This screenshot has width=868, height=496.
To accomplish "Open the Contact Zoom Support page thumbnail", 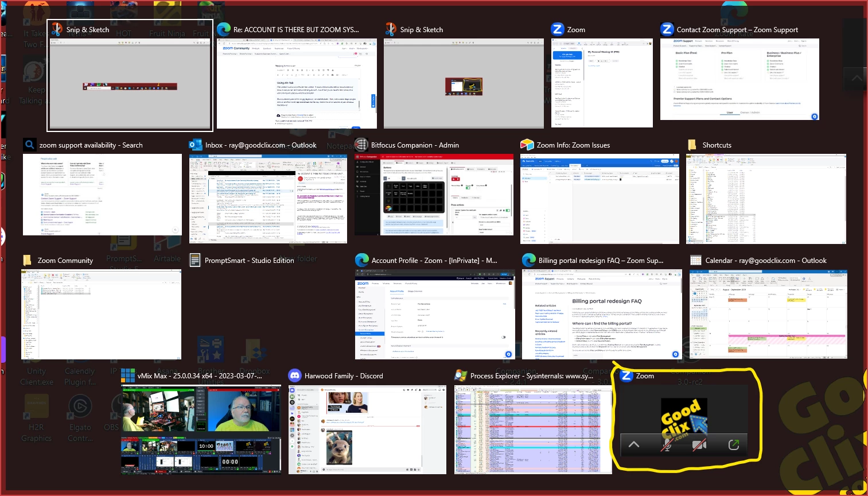I will pyautogui.click(x=739, y=79).
